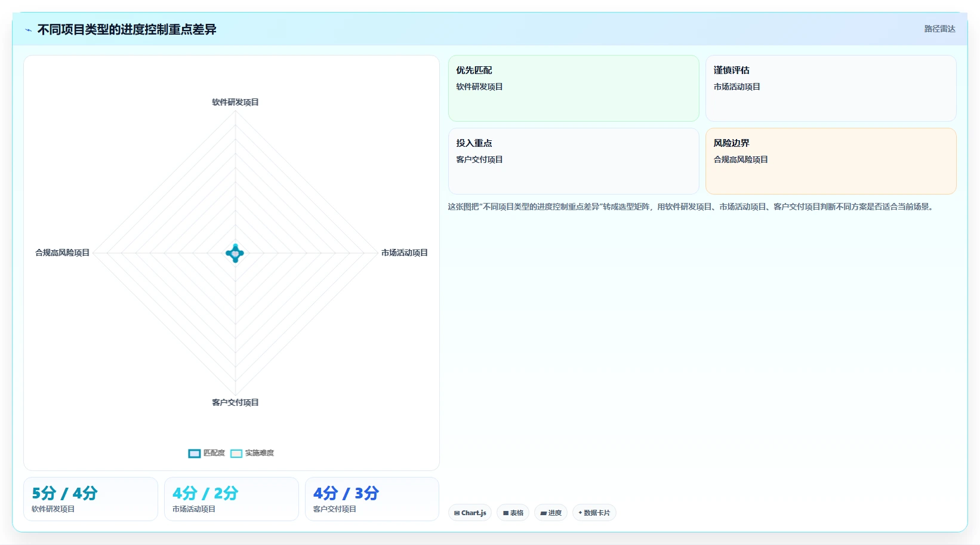Click the 表格 tag

[x=513, y=513]
